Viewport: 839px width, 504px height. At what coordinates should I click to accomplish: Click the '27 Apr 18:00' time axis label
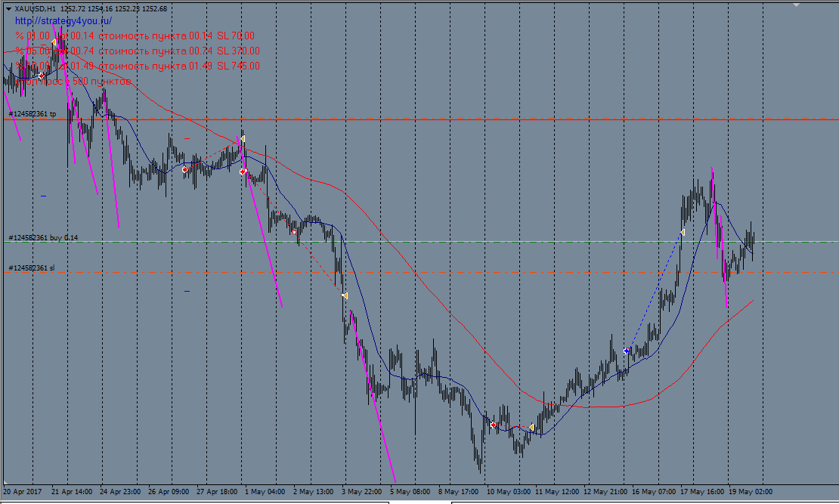coord(217,491)
